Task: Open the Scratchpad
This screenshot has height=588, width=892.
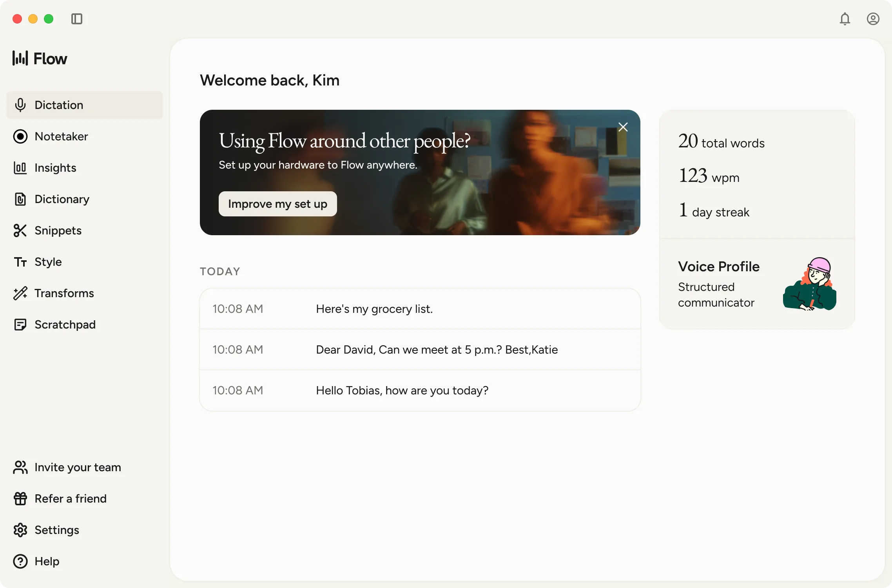Action: [x=85, y=325]
